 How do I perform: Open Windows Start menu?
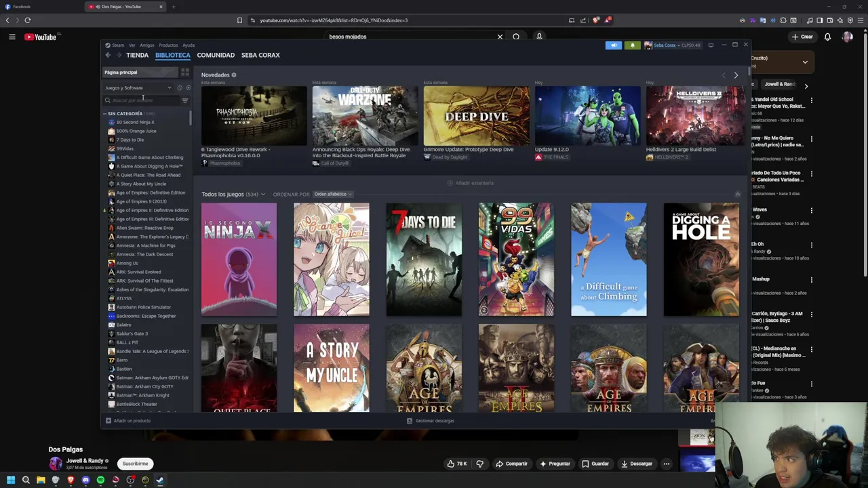pos(11,480)
